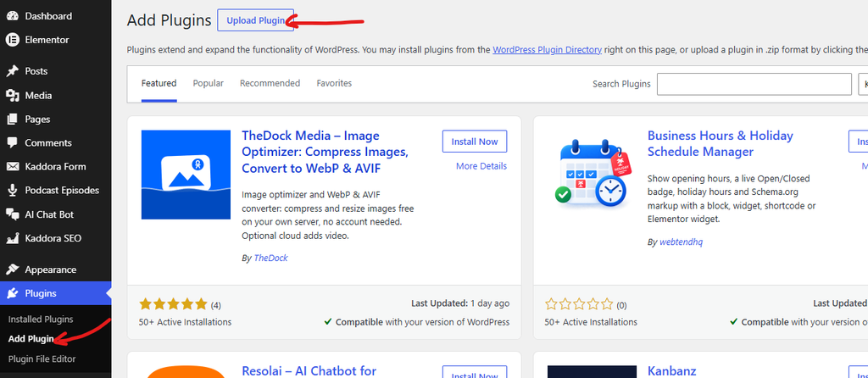The width and height of the screenshot is (868, 378).
Task: Open the TheDock Media plugin thumbnail
Action: (186, 175)
